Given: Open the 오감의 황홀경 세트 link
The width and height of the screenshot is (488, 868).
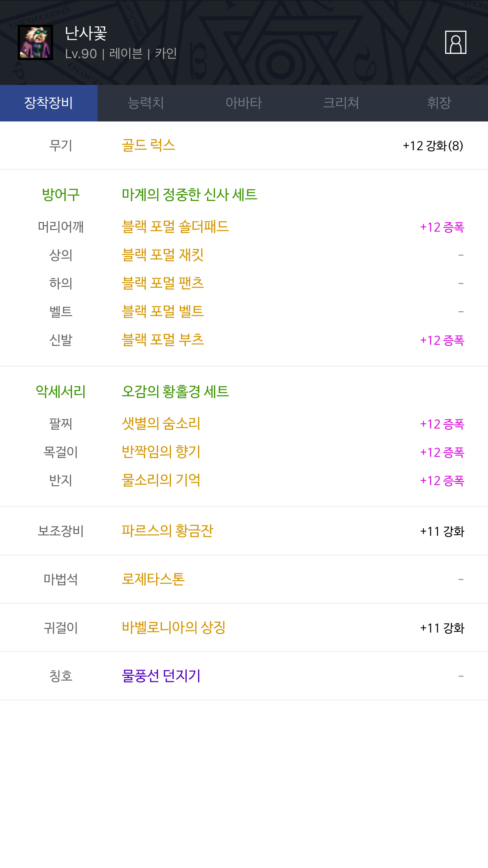Looking at the screenshot, I should tap(175, 392).
